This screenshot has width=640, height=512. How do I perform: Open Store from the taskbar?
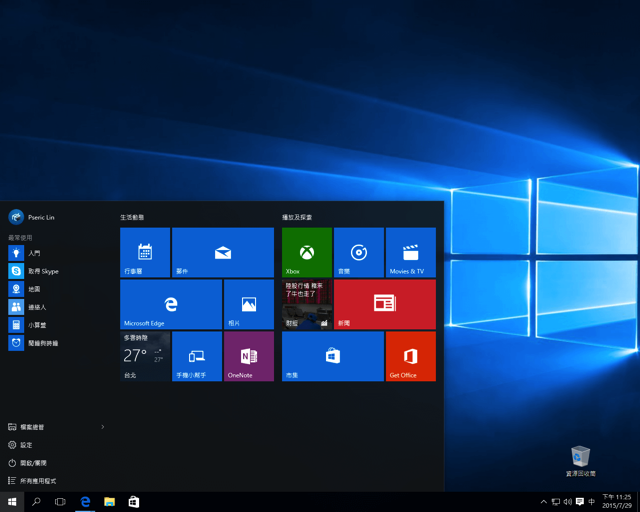(x=134, y=502)
